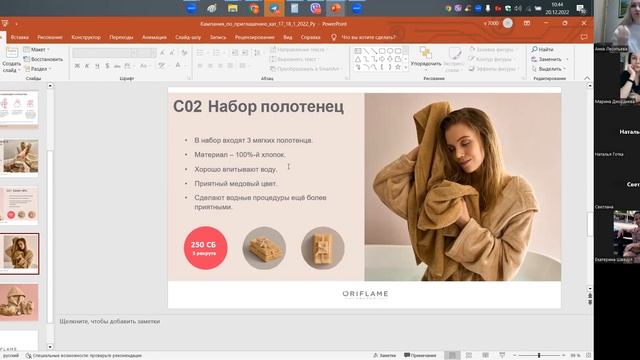Toggle justify paragraph alignment
This screenshot has width=640, height=360.
tap(231, 66)
